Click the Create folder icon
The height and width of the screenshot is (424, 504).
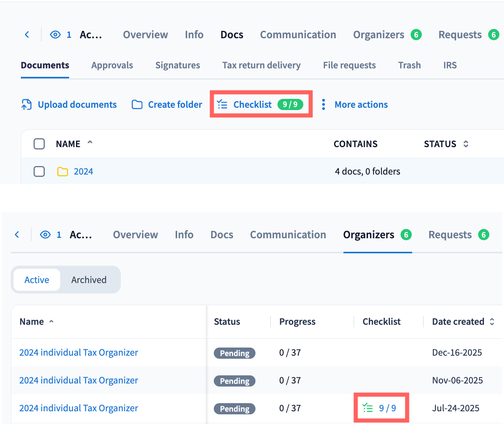[x=137, y=105]
